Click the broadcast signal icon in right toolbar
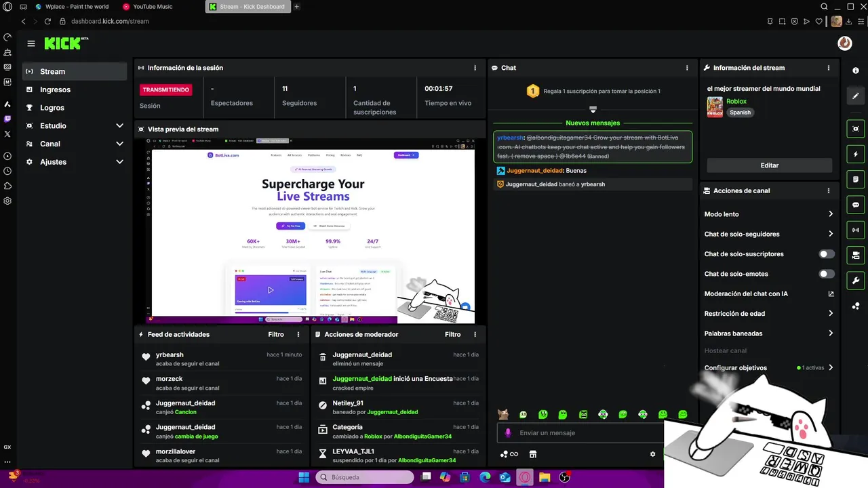This screenshot has width=868, height=488. (x=856, y=230)
